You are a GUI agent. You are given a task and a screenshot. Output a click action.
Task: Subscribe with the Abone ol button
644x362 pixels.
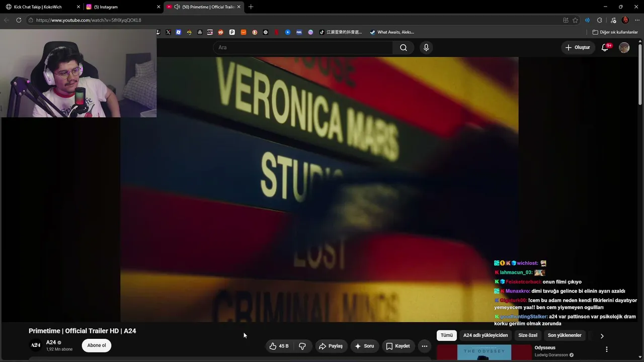(x=97, y=345)
